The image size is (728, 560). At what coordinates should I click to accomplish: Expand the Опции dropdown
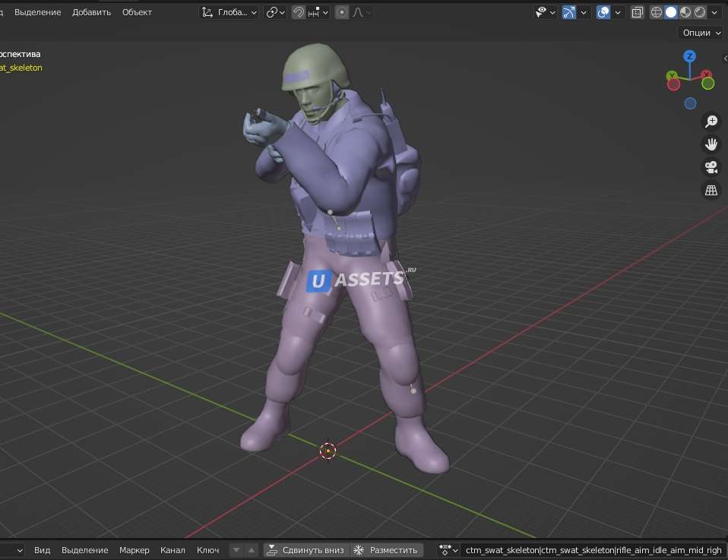coord(701,33)
